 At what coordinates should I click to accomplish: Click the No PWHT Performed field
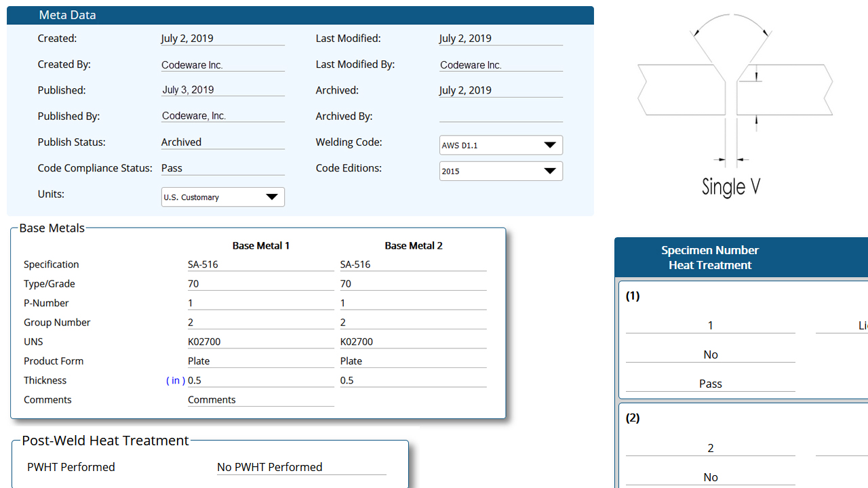coord(301,467)
